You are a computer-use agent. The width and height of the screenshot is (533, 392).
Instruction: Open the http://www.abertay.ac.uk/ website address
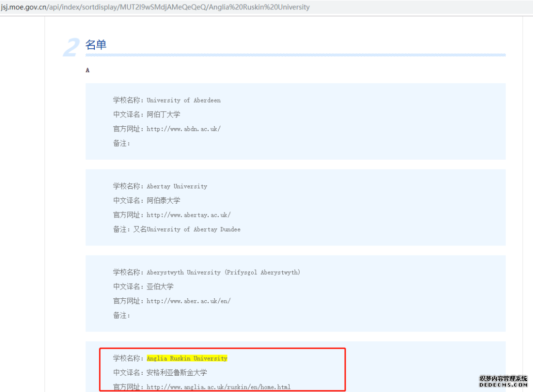[189, 215]
